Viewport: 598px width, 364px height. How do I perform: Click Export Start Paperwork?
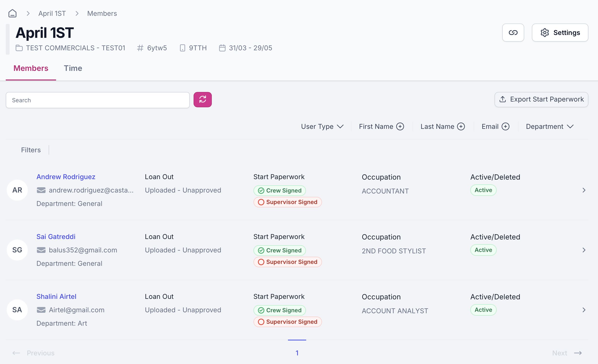[541, 99]
